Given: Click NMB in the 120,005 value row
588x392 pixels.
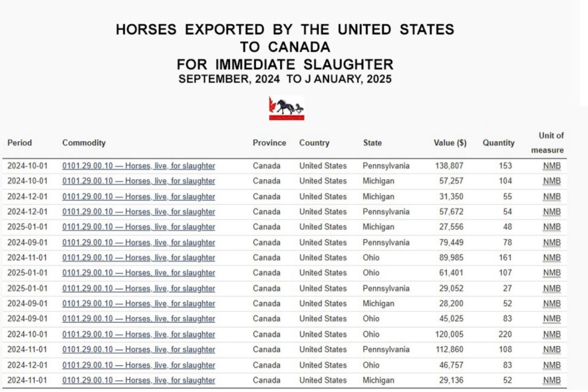Looking at the screenshot, I should (551, 335).
